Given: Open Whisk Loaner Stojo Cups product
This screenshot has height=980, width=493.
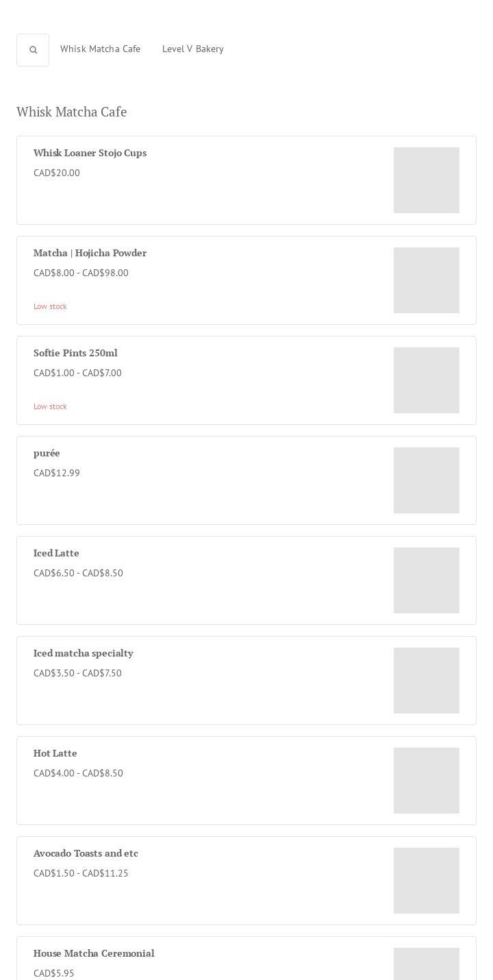Looking at the screenshot, I should tap(90, 153).
